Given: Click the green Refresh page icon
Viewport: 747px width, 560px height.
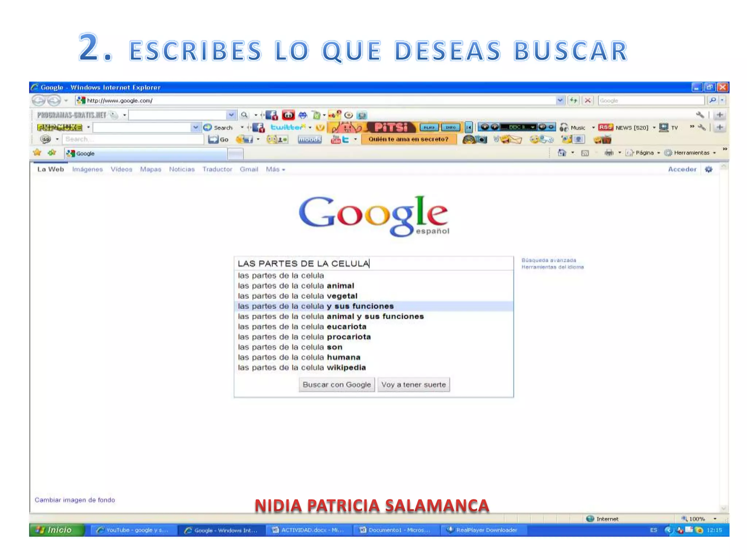Looking at the screenshot, I should pos(573,100).
